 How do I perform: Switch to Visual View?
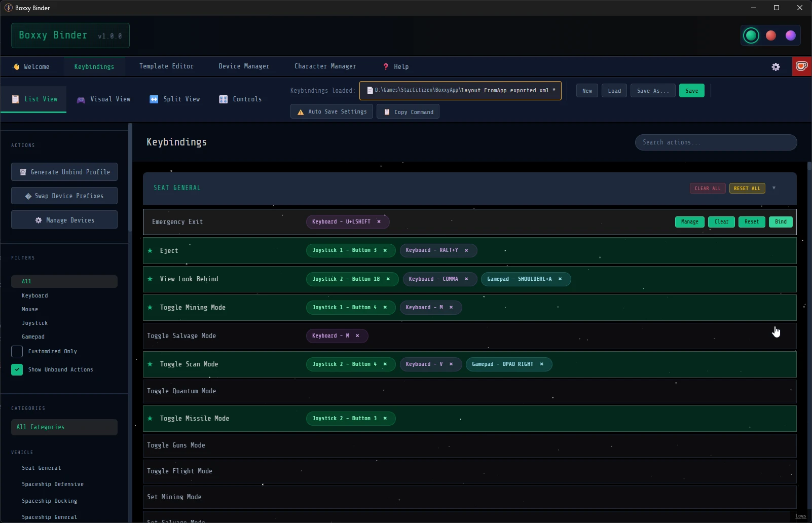point(104,99)
